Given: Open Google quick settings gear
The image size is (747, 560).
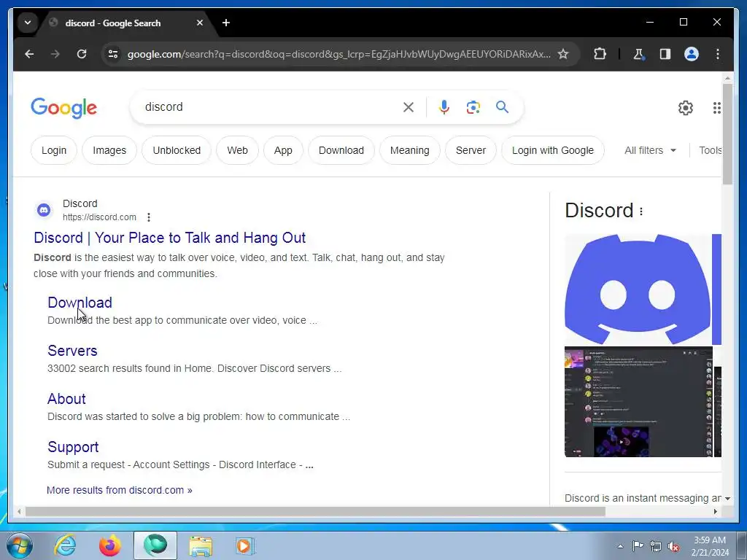Looking at the screenshot, I should pos(686,108).
